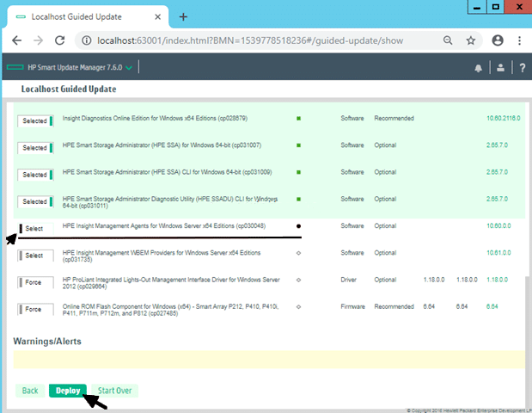Click black status dot for Insight Management Agents
Image resolution: width=532 pixels, height=413 pixels.
[x=298, y=226]
